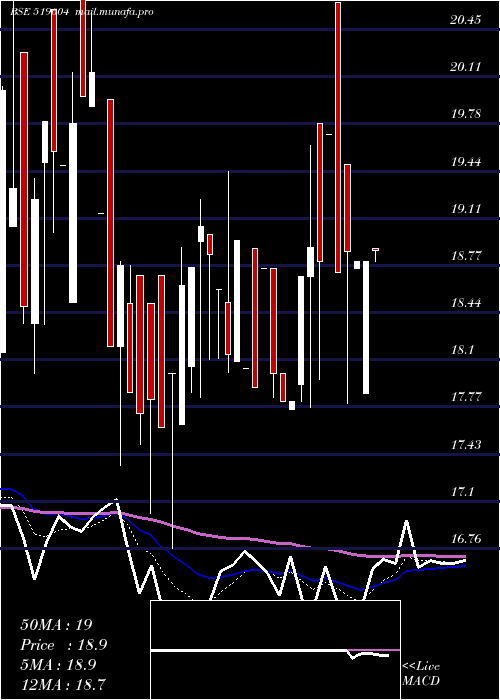
Task: Click the BSE ticker watermark title text
Action: coord(82,12)
